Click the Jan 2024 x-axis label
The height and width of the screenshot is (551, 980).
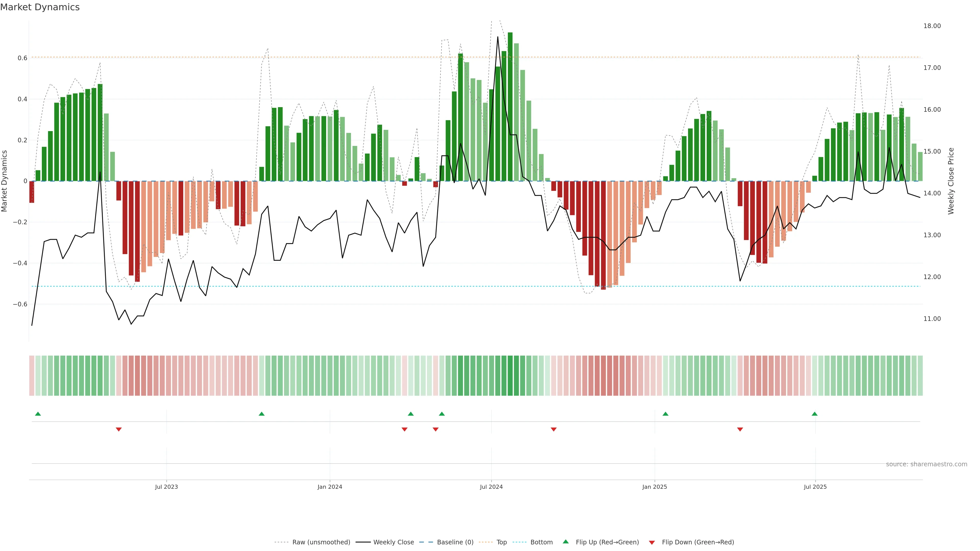tap(330, 487)
